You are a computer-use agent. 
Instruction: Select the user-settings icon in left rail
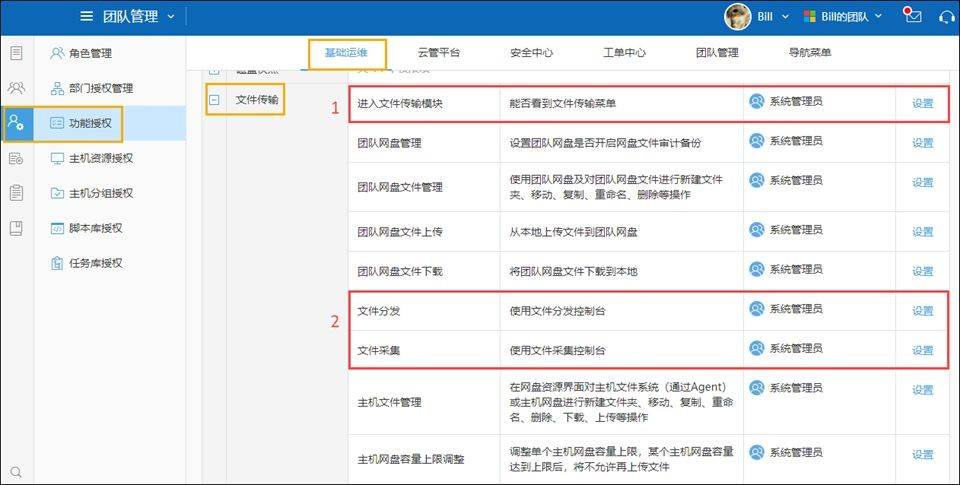pyautogui.click(x=17, y=122)
